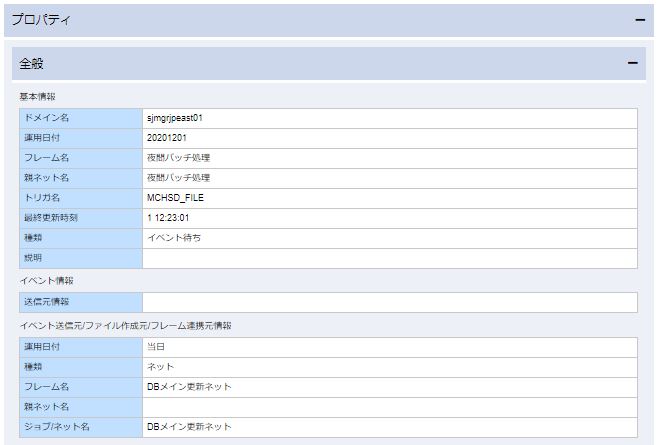Image resolution: width=661 pixels, height=445 pixels.
Task: Click the 種類 label in 基本情報 table
Action: [81, 239]
